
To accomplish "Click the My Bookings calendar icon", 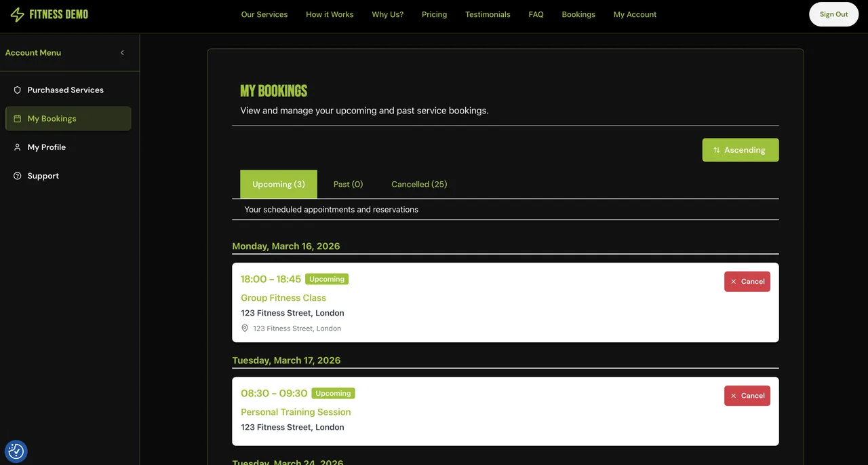I will click(16, 118).
